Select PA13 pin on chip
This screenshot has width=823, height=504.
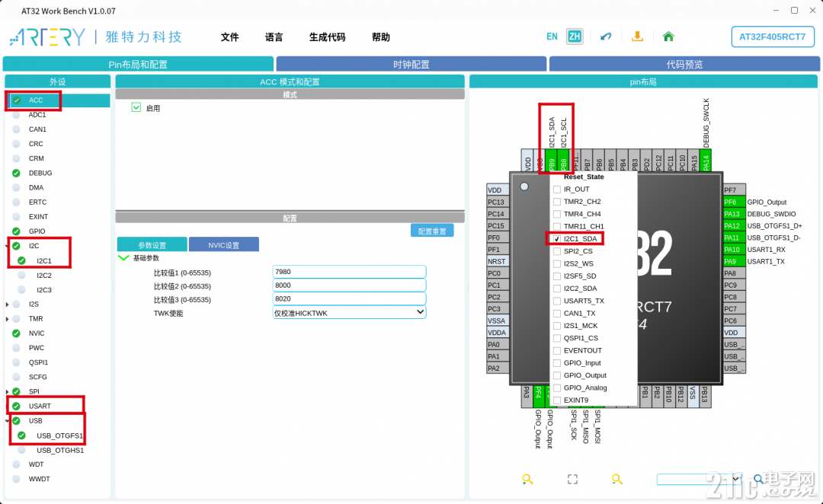pos(735,214)
